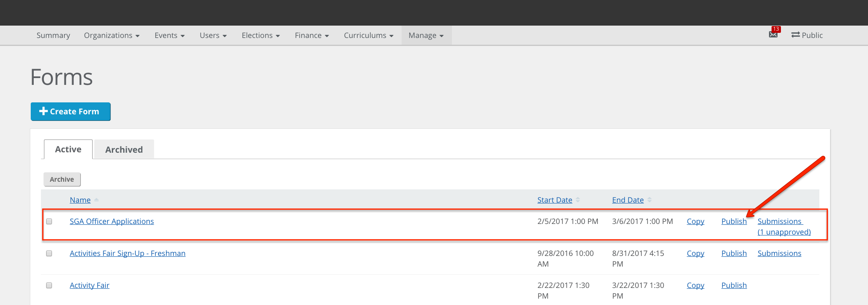Image resolution: width=868 pixels, height=305 pixels.
Task: Open the SGA Officer Applications form
Action: (x=112, y=221)
